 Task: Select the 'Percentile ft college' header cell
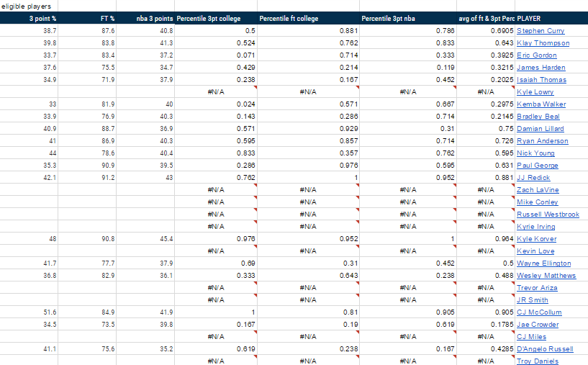308,18
